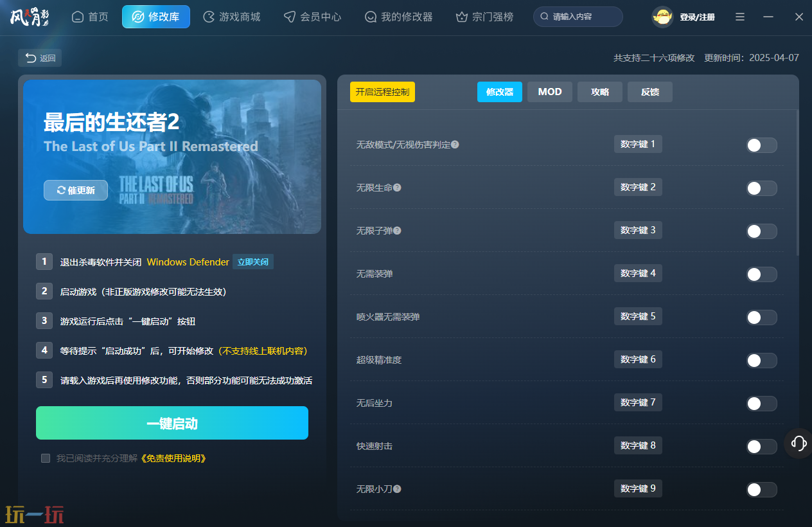Screen dimensions: 812x527
Task: Open 游戏商城 tab
Action: pos(232,17)
